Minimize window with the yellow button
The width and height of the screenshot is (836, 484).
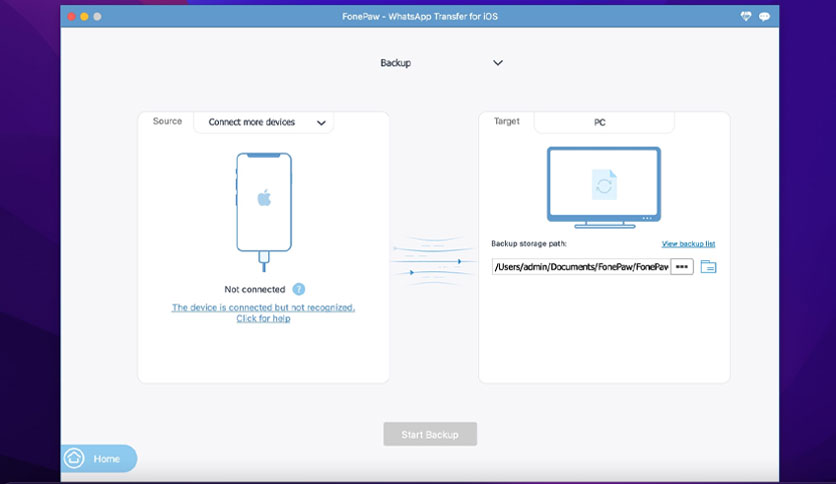coord(84,17)
